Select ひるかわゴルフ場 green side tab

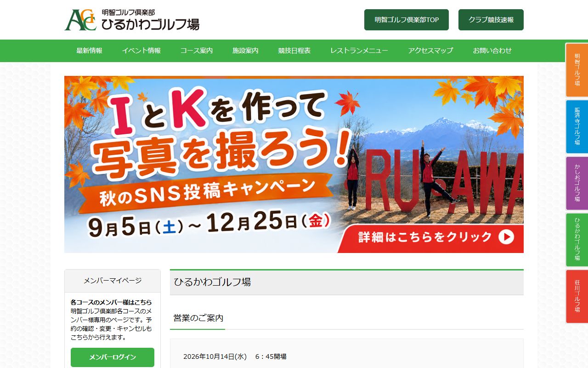click(577, 240)
